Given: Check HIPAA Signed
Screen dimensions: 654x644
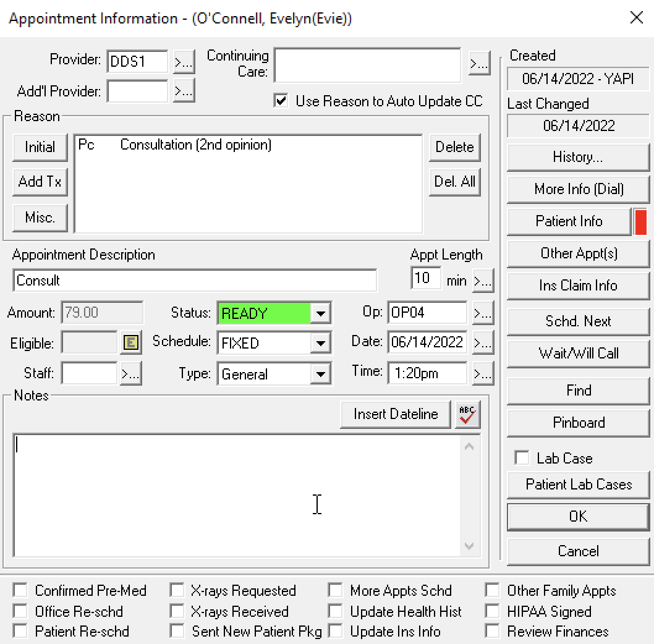Looking at the screenshot, I should [492, 611].
